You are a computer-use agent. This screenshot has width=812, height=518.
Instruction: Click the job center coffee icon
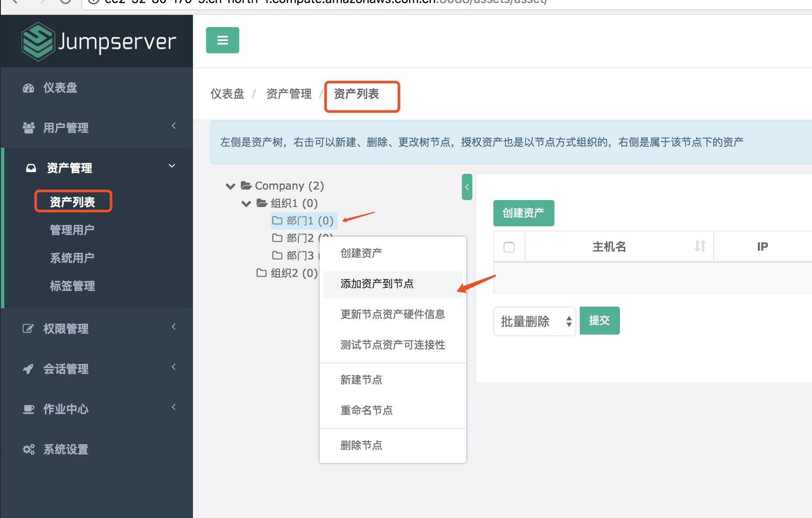[28, 409]
